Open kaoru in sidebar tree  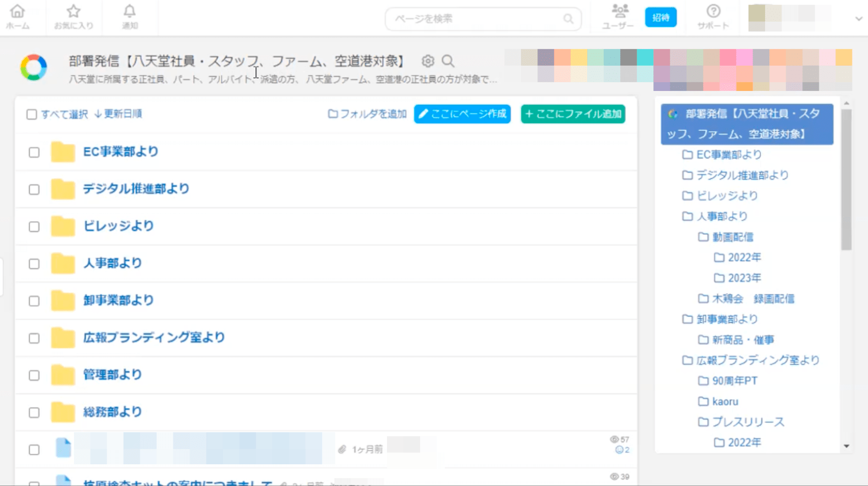tap(725, 401)
